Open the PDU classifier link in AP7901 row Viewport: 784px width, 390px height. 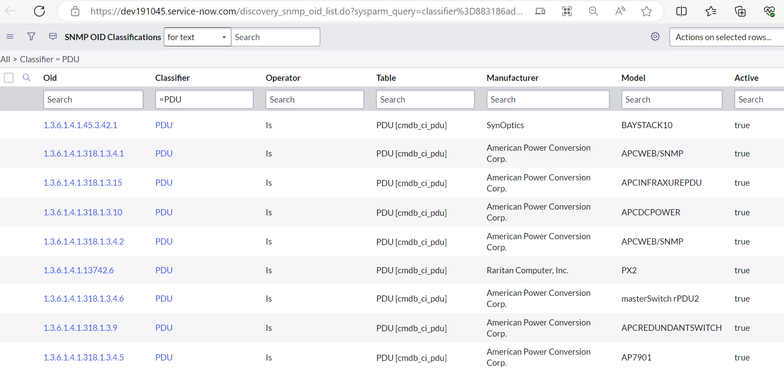tap(164, 358)
